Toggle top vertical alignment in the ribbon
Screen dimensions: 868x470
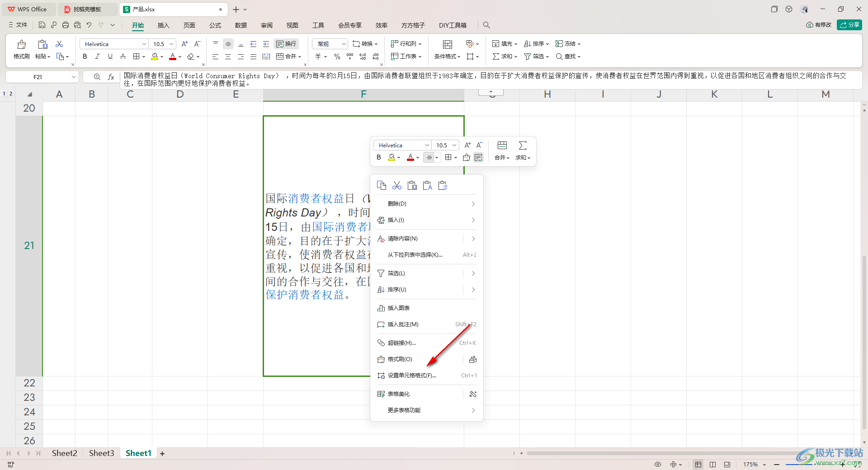(x=216, y=44)
